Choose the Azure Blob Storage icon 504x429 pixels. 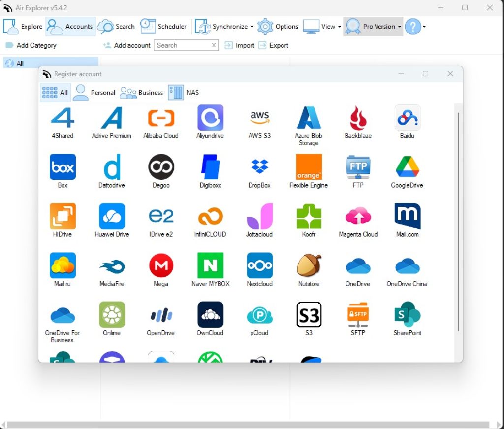[x=309, y=118]
